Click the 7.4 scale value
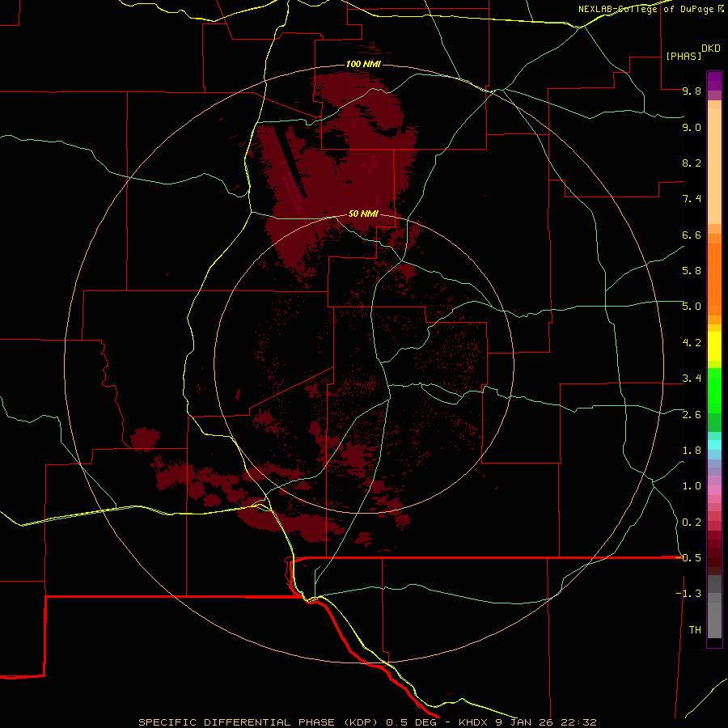Image resolution: width=728 pixels, height=728 pixels. pyautogui.click(x=692, y=199)
